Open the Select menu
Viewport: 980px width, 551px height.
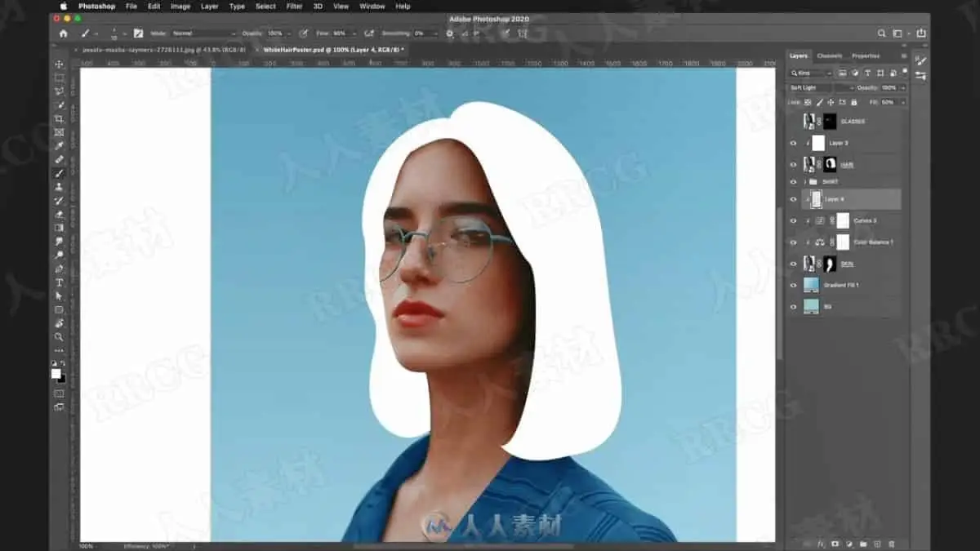(x=265, y=6)
